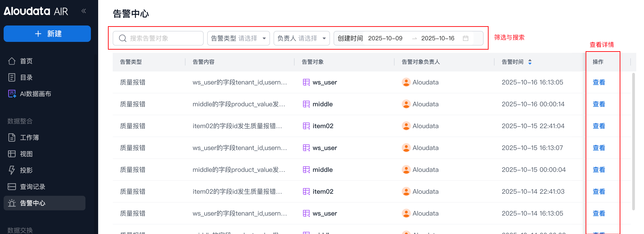Select 视图 in the sidebar
Image resolution: width=644 pixels, height=234 pixels.
(26, 154)
